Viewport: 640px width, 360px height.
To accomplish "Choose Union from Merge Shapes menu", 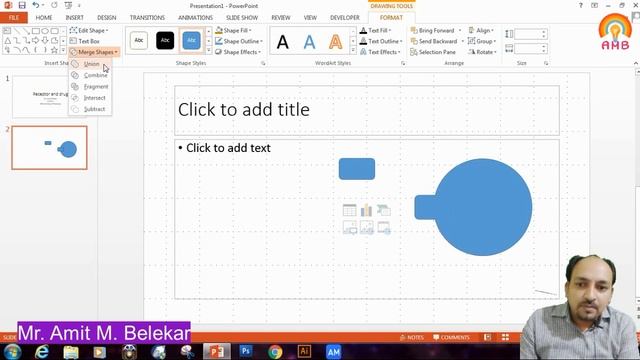I will tap(90, 64).
